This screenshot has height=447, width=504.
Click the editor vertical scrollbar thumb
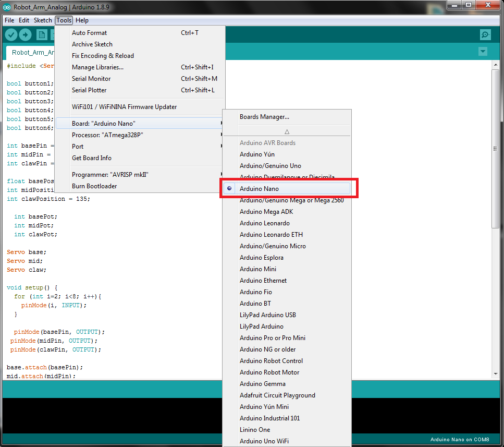(495, 149)
